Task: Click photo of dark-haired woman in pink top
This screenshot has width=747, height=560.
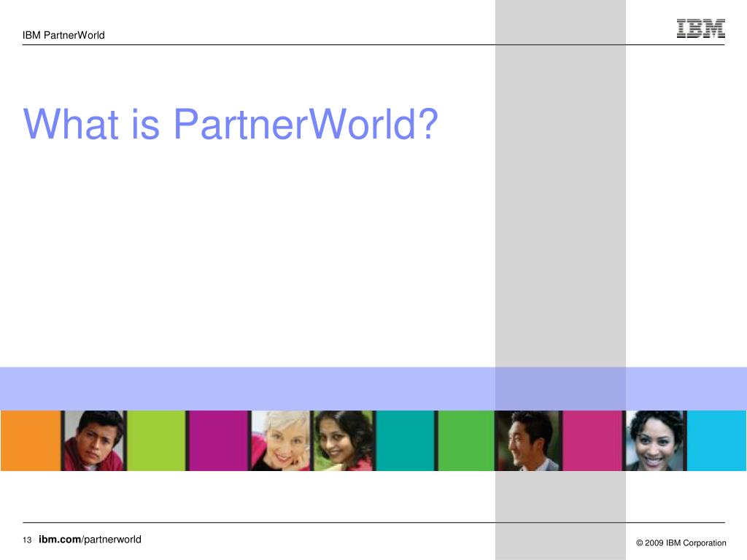Action: click(x=343, y=441)
